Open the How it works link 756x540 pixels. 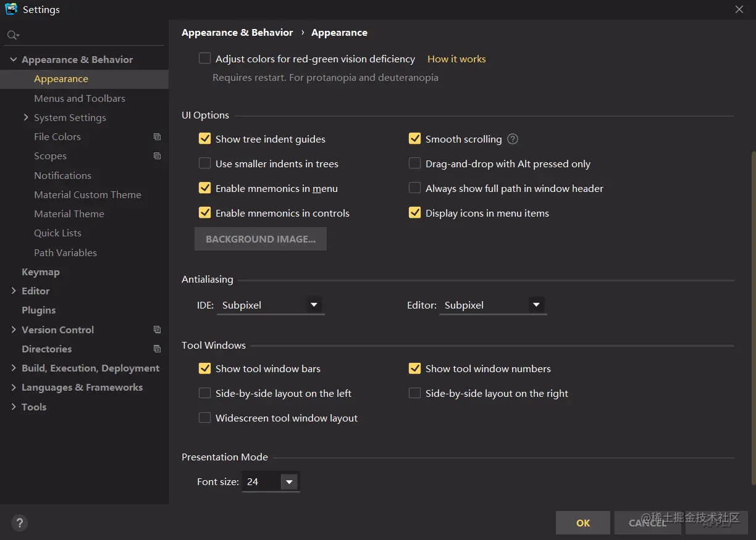tap(456, 59)
